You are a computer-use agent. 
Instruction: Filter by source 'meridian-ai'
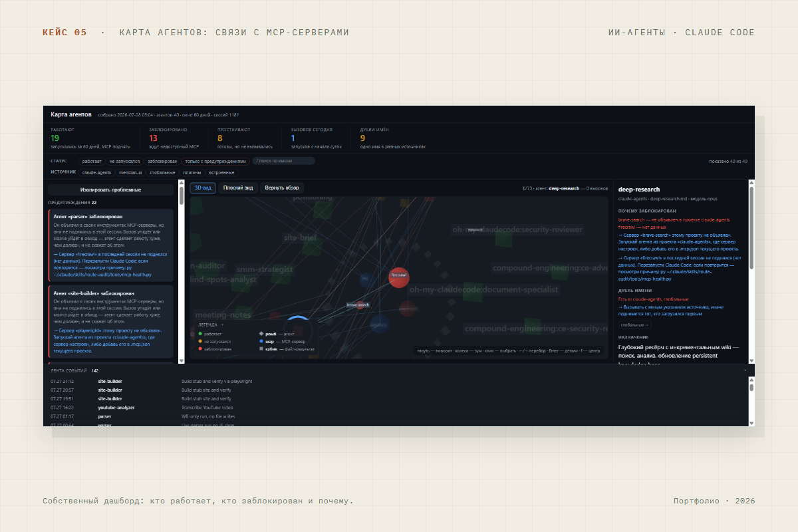pyautogui.click(x=131, y=172)
